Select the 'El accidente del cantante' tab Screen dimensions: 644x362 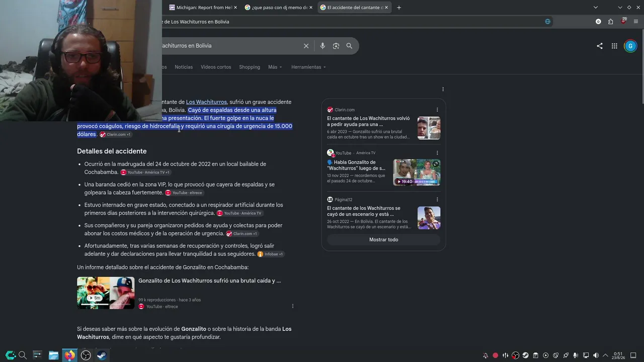tap(354, 8)
